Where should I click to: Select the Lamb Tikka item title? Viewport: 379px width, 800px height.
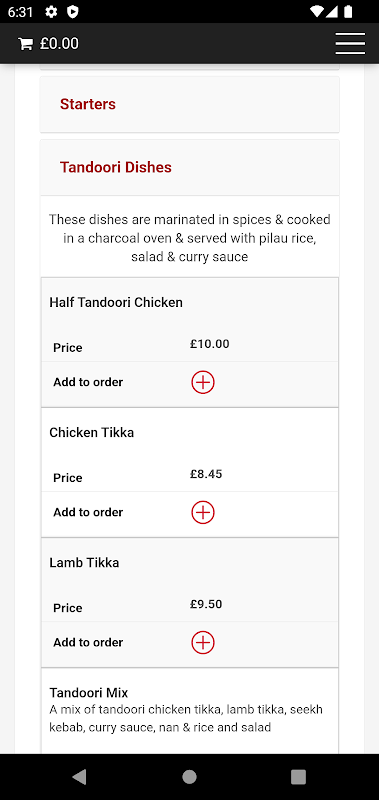coord(84,562)
